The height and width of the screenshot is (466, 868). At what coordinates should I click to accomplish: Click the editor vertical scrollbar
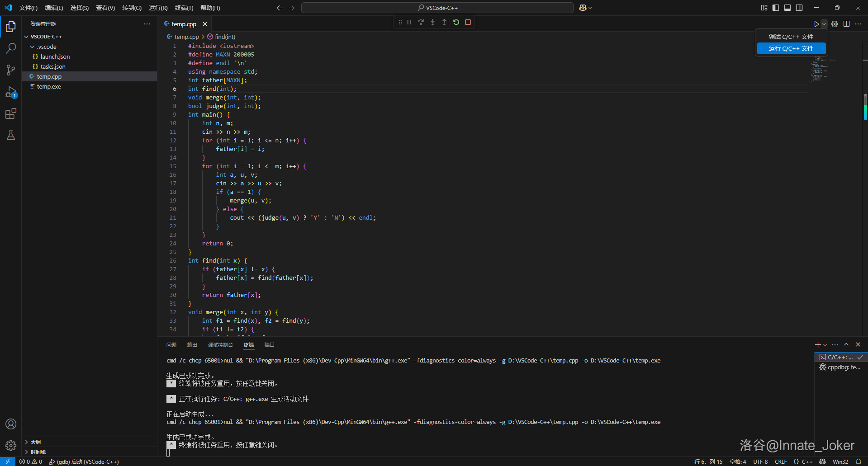click(x=865, y=107)
